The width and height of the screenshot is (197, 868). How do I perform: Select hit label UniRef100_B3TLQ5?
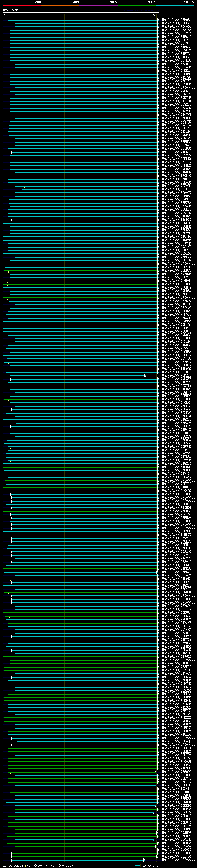(177, 61)
